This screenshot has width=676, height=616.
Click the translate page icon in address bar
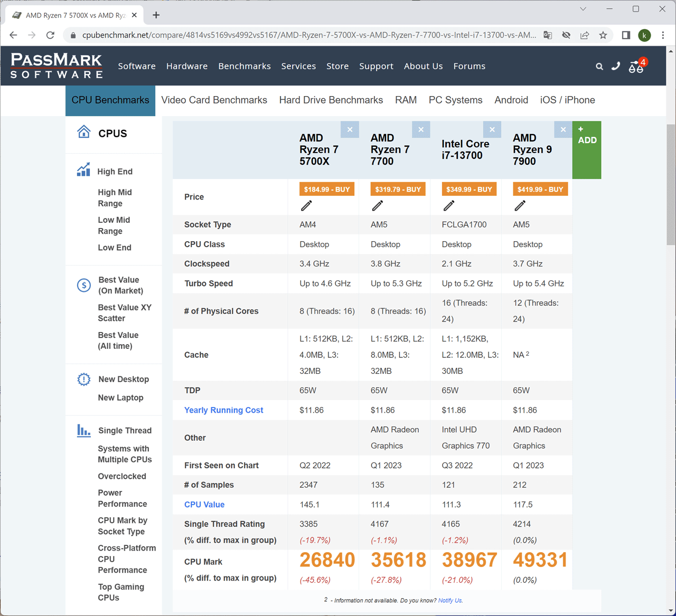coord(548,35)
